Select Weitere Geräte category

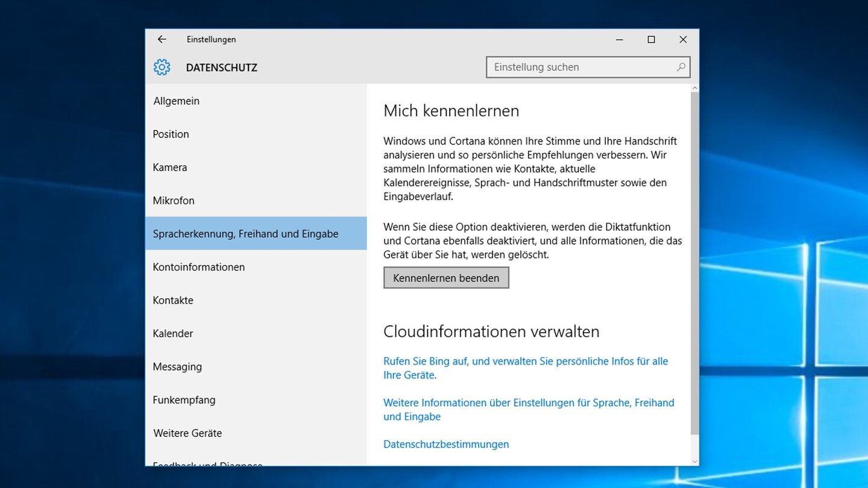coord(256,433)
